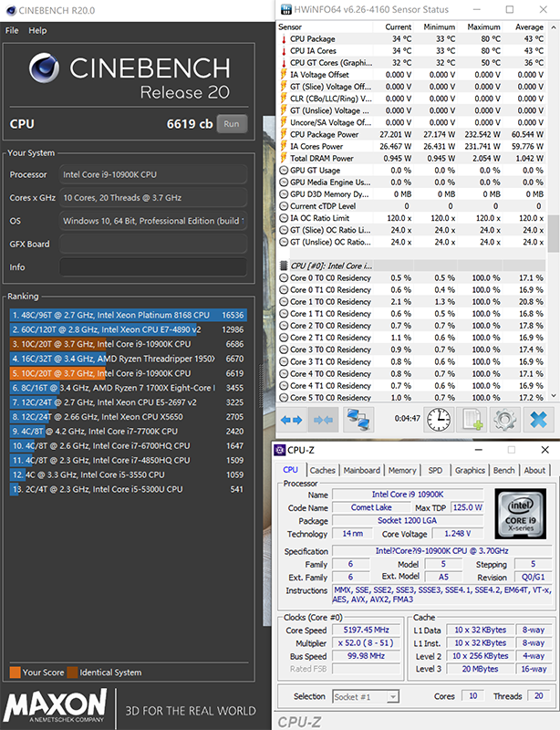
Task: Click the Processor field in Cinebench
Action: pos(153,174)
